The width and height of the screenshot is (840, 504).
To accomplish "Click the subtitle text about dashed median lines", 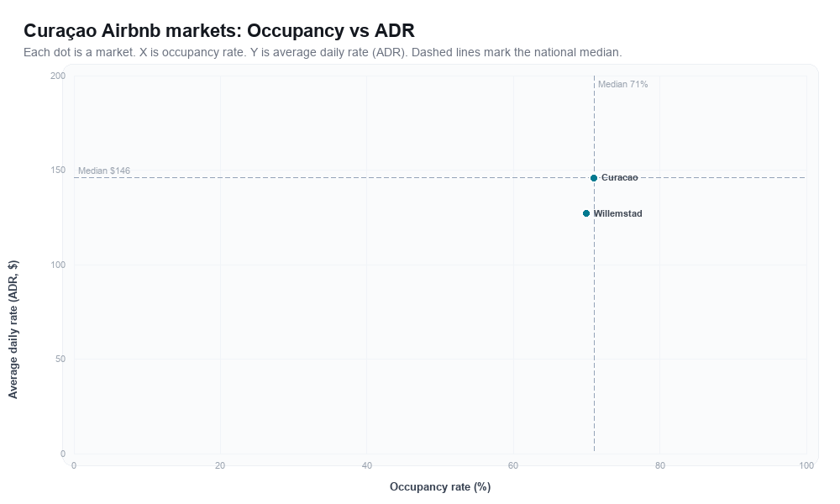I will click(x=323, y=52).
